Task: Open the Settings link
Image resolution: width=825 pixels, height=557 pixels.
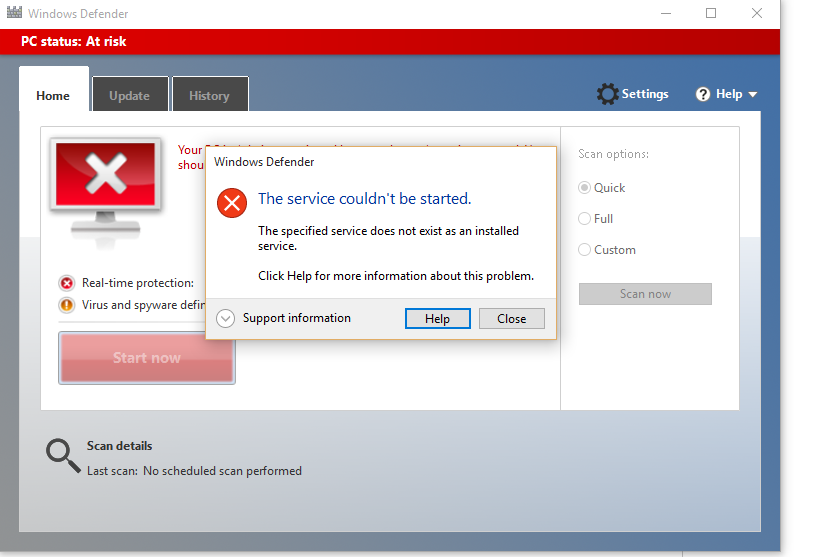Action: (645, 94)
